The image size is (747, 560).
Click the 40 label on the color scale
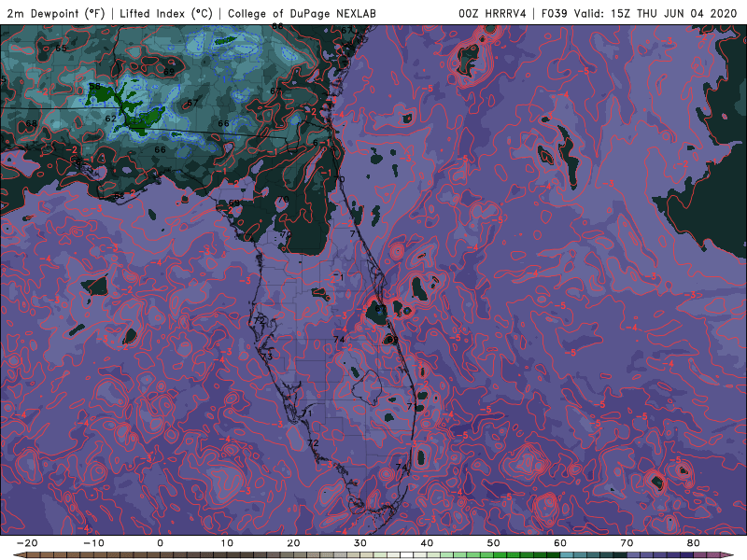pyautogui.click(x=427, y=543)
